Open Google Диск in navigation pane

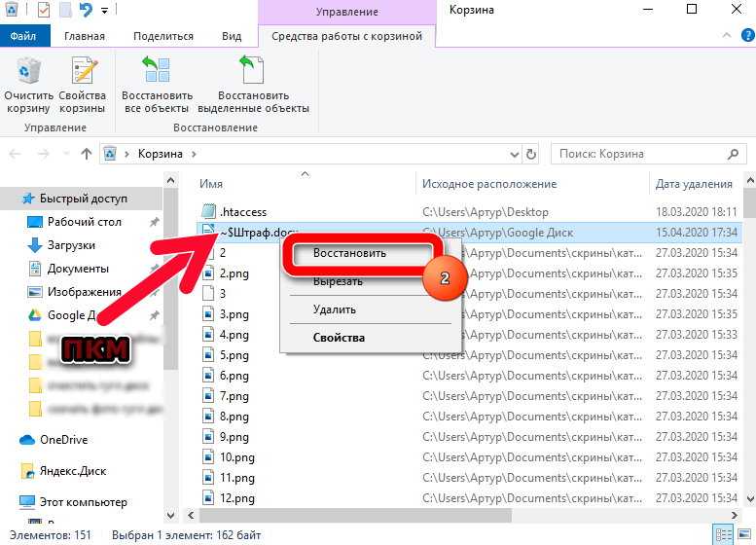point(71,315)
